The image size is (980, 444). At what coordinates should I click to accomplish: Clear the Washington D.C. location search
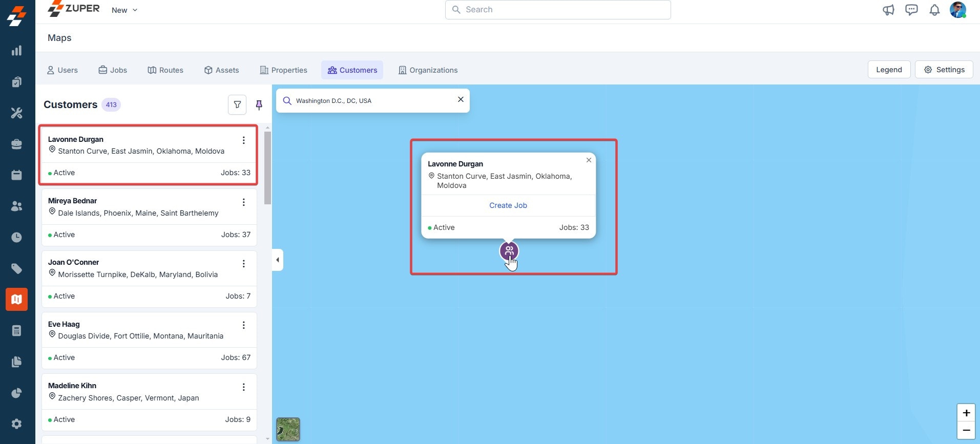pyautogui.click(x=461, y=99)
